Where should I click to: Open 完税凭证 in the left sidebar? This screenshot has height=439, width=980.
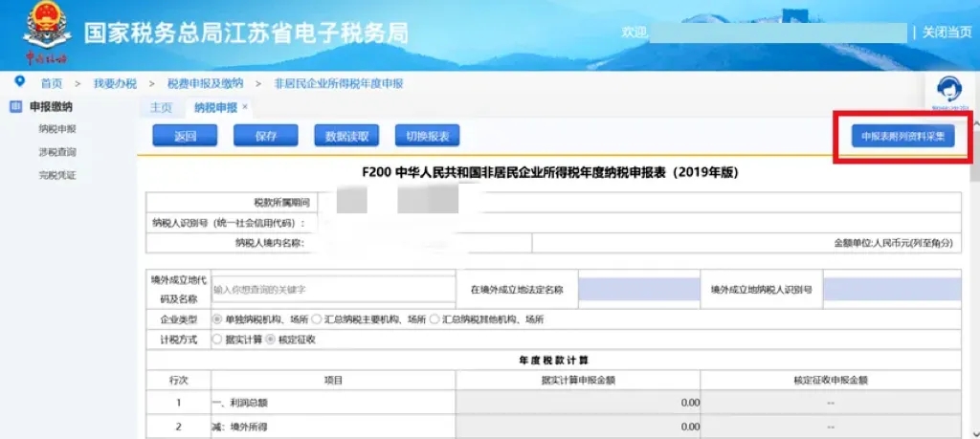(56, 175)
